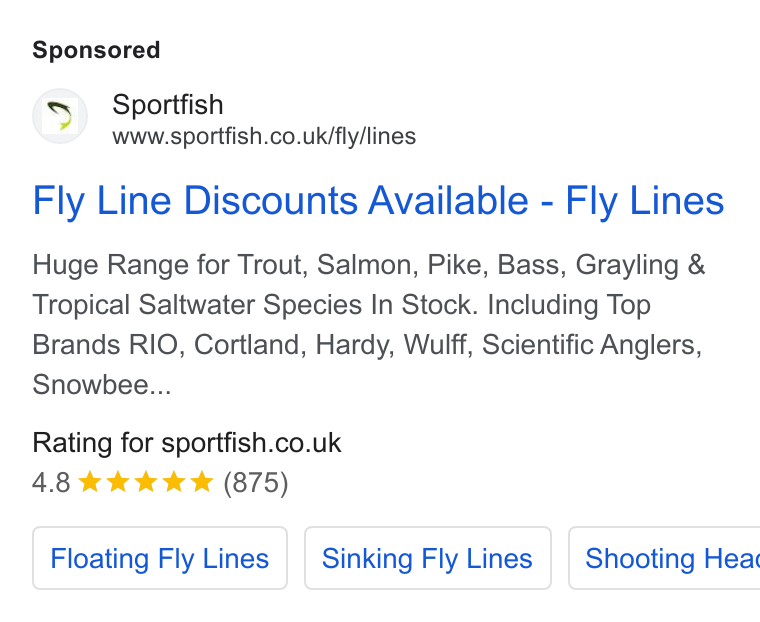Screen dimensions: 760x622
Task: Click the Sponsored label
Action: [96, 50]
